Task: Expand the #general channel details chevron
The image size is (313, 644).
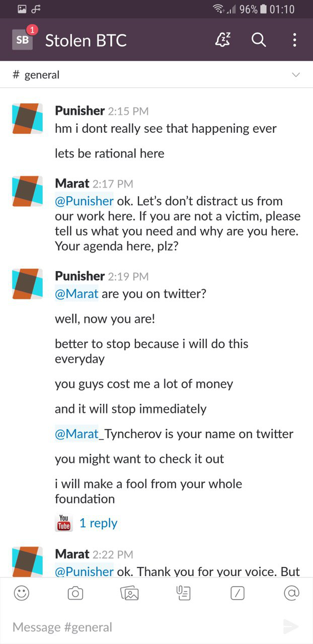Action: (x=296, y=75)
